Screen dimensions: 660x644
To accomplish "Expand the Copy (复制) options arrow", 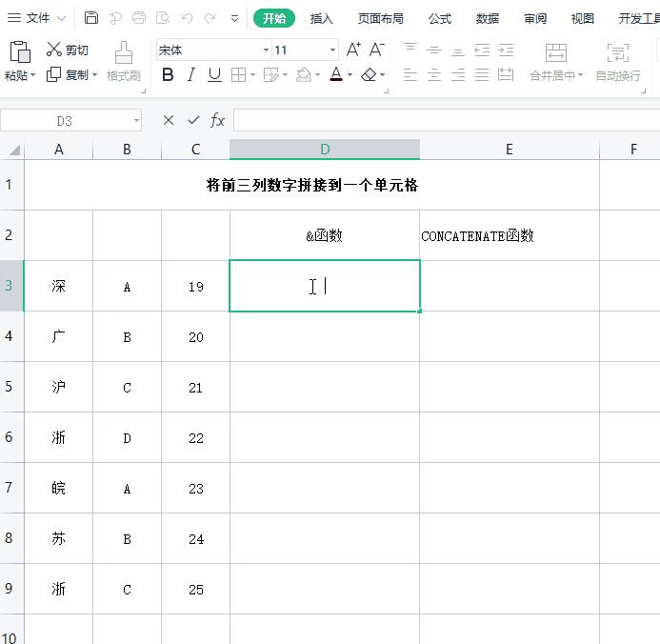I will (x=94, y=75).
